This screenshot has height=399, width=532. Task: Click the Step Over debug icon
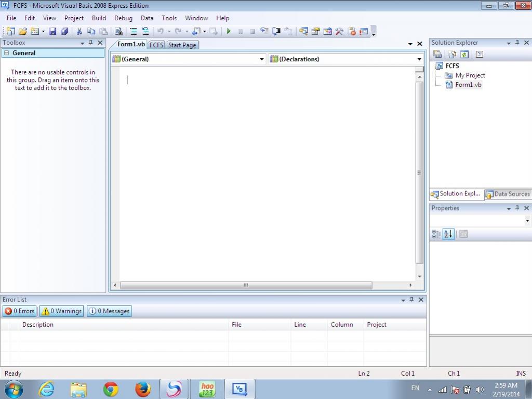coord(276,31)
